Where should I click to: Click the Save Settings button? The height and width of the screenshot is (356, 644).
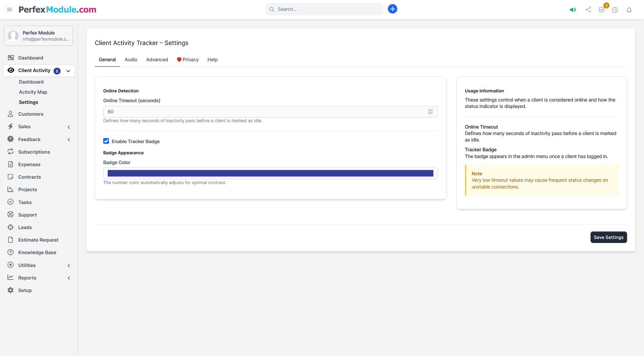(608, 237)
